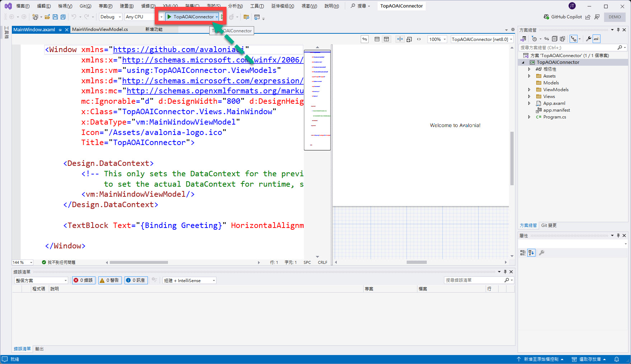Expand the 相依性 dependencies node

click(529, 69)
